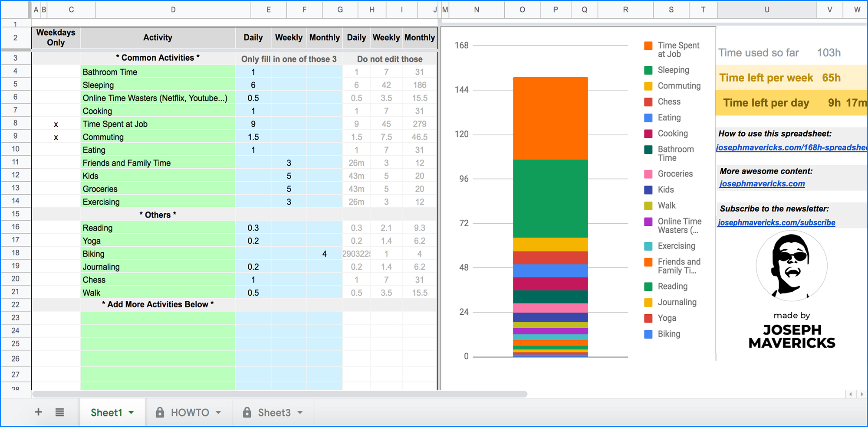Open the josephmavericks.com/subscribe link
Image resolution: width=868 pixels, height=427 pixels.
(776, 222)
